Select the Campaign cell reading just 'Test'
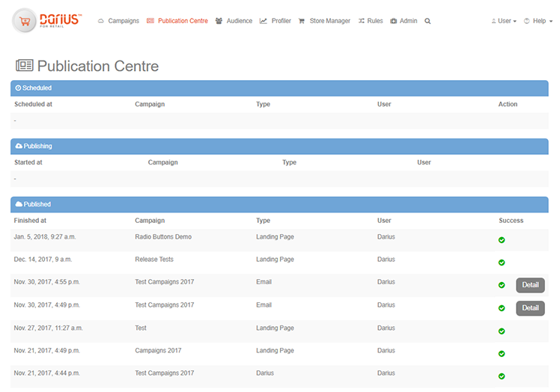560x392 pixels. coord(141,328)
